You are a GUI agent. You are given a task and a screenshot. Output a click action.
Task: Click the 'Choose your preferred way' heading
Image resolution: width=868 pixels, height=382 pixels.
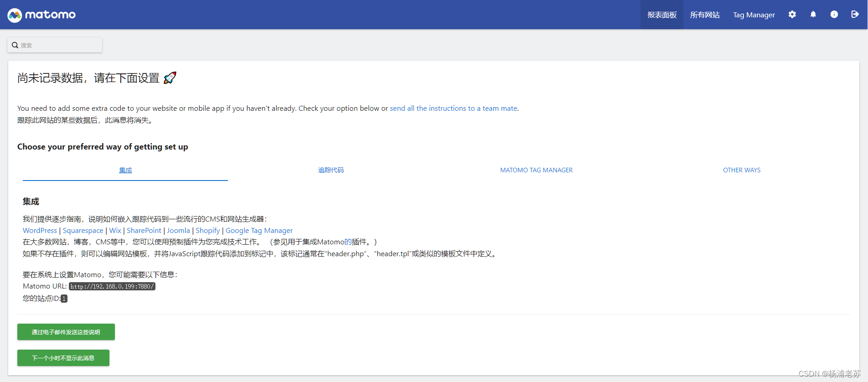pyautogui.click(x=103, y=147)
